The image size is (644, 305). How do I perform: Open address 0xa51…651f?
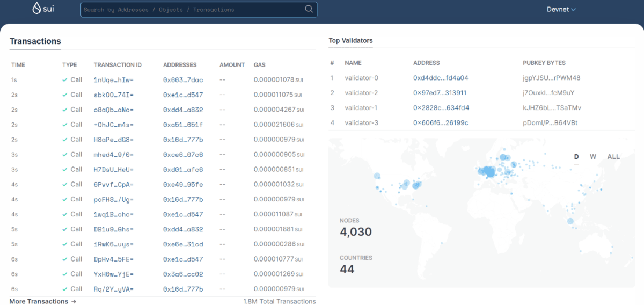coord(183,125)
